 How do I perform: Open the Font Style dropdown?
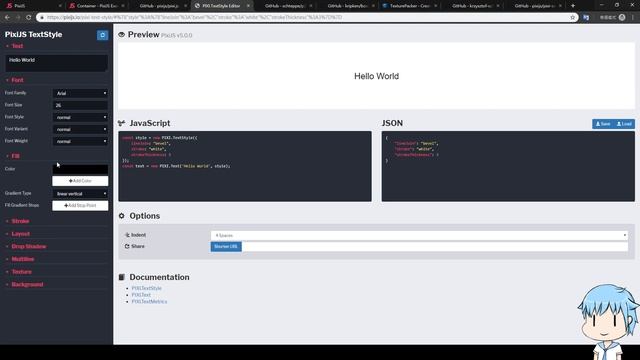point(80,117)
